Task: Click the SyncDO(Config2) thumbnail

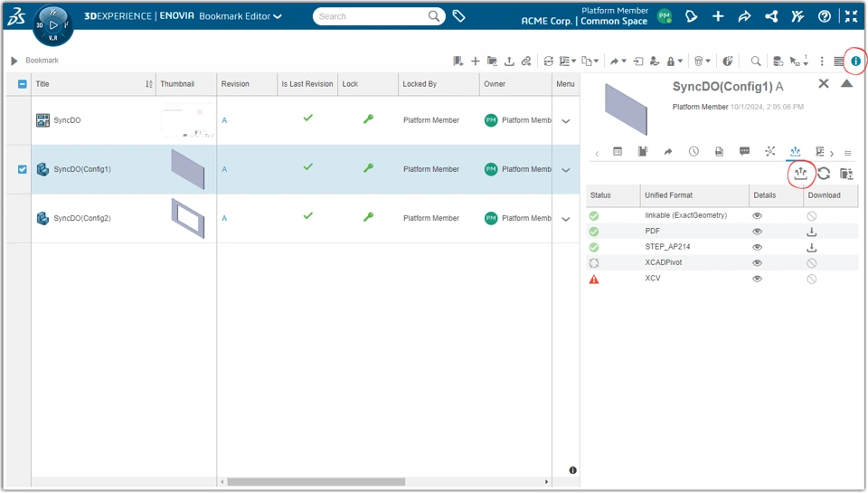Action: [188, 218]
